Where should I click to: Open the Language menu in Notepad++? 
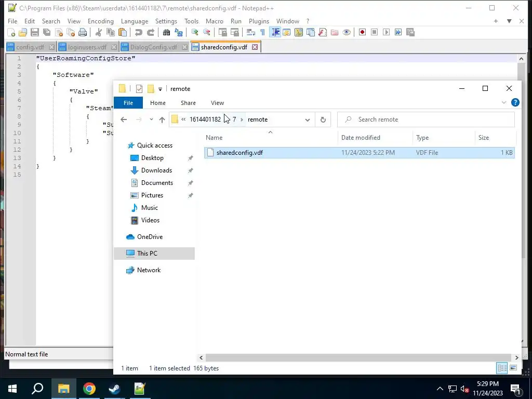coord(135,21)
